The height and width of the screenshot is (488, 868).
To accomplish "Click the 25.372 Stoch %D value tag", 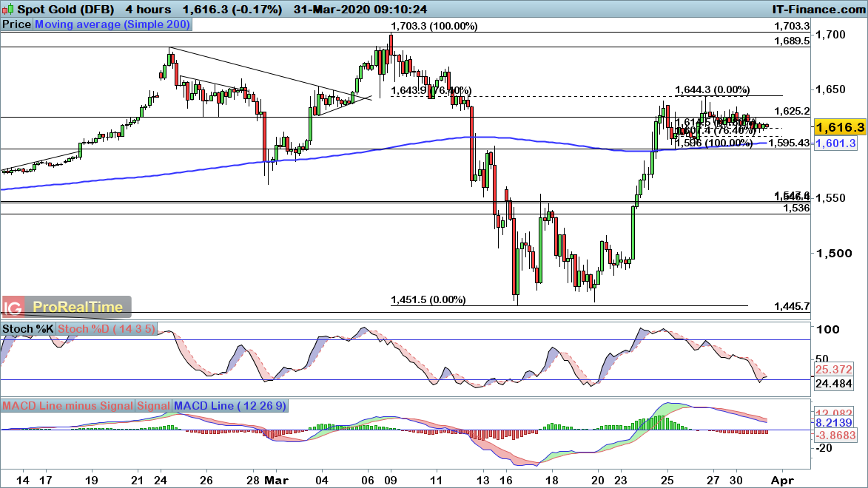I will (x=834, y=369).
